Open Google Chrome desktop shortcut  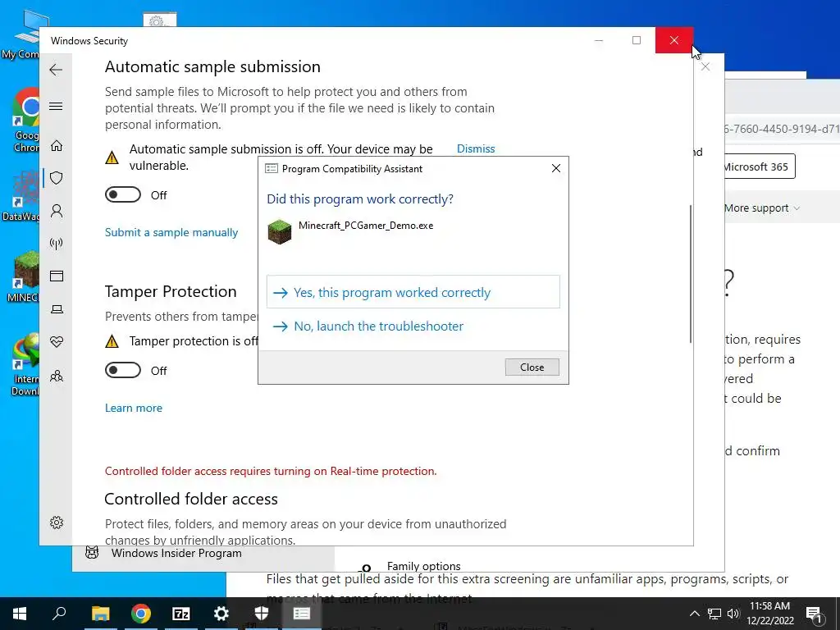[x=25, y=121]
